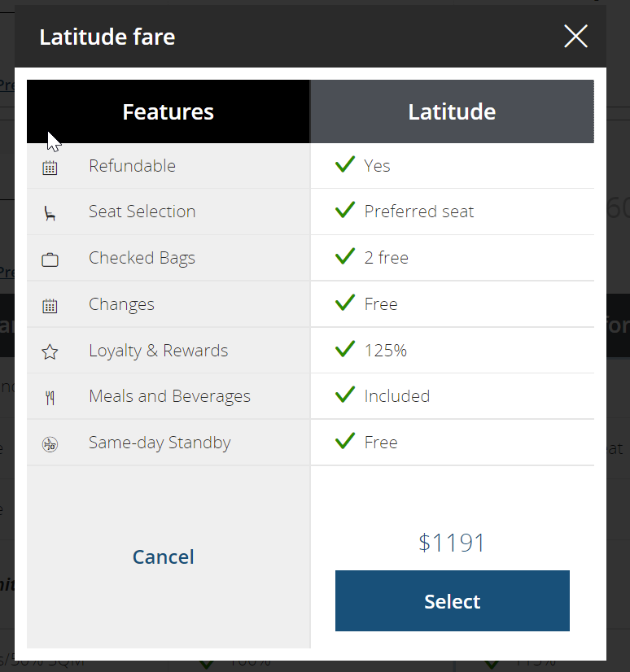The image size is (630, 672).
Task: Click the checkmark next to Preferred seat
Action: (x=345, y=210)
